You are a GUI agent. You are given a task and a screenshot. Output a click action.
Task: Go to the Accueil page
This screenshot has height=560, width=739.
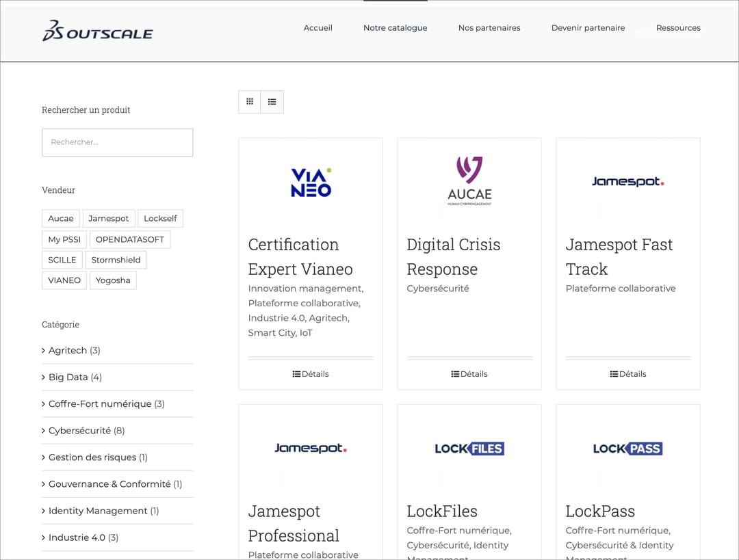317,28
